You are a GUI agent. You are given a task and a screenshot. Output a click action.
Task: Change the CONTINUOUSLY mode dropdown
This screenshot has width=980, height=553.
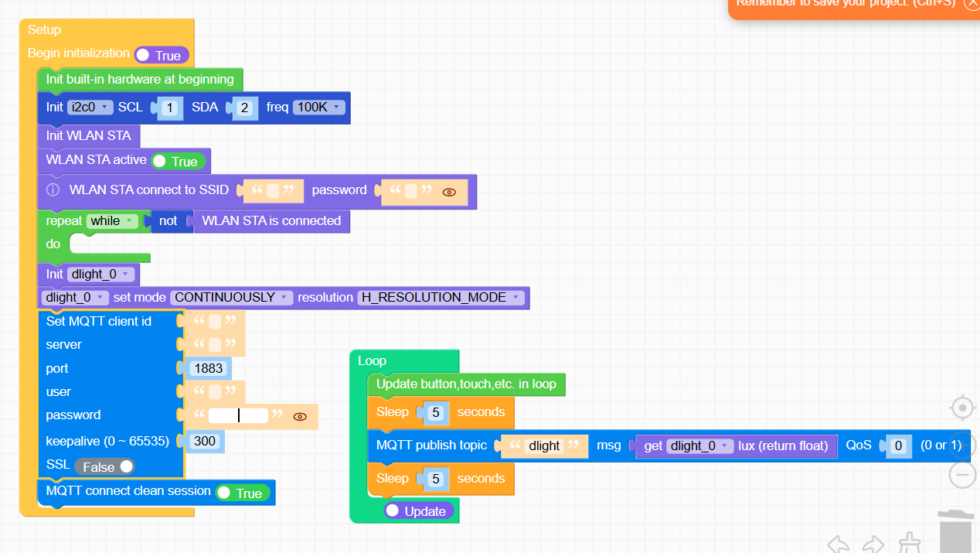(231, 297)
